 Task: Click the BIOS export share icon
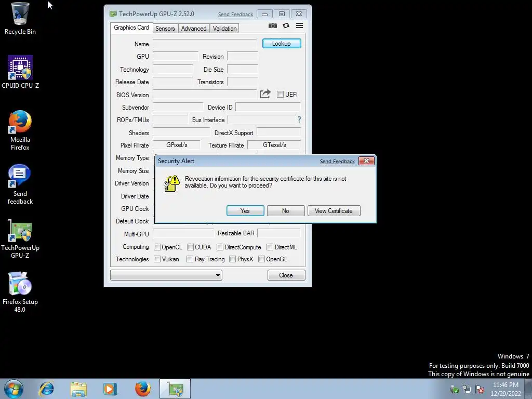point(265,94)
